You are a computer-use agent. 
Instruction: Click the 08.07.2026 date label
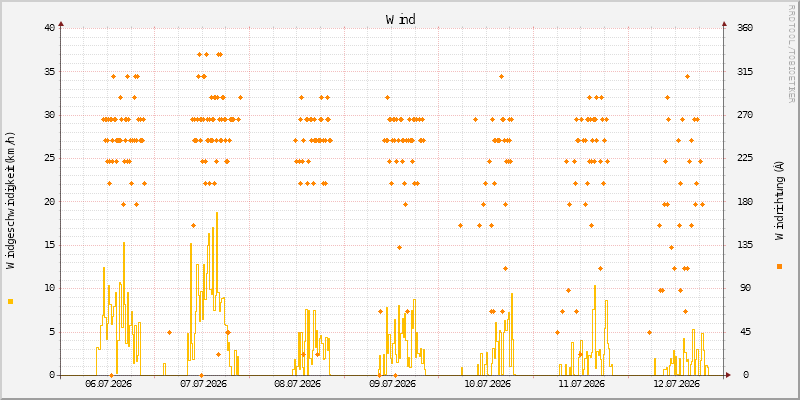pyautogui.click(x=297, y=384)
